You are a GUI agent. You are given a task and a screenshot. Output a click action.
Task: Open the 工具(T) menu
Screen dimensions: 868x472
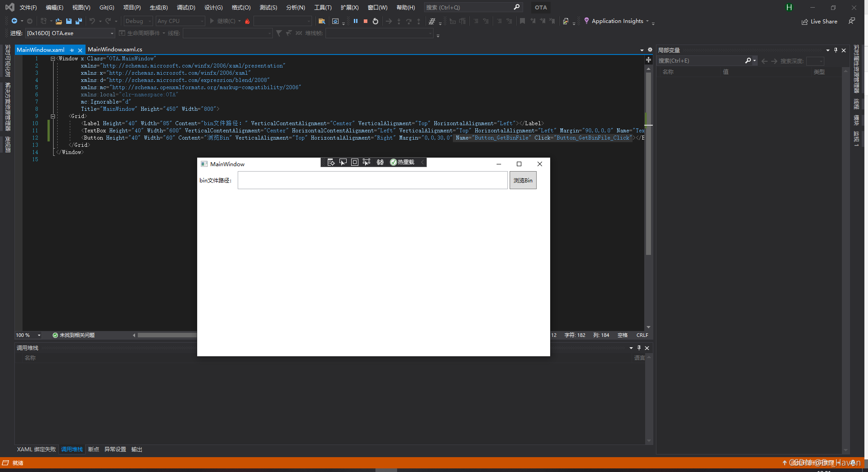[x=323, y=8]
